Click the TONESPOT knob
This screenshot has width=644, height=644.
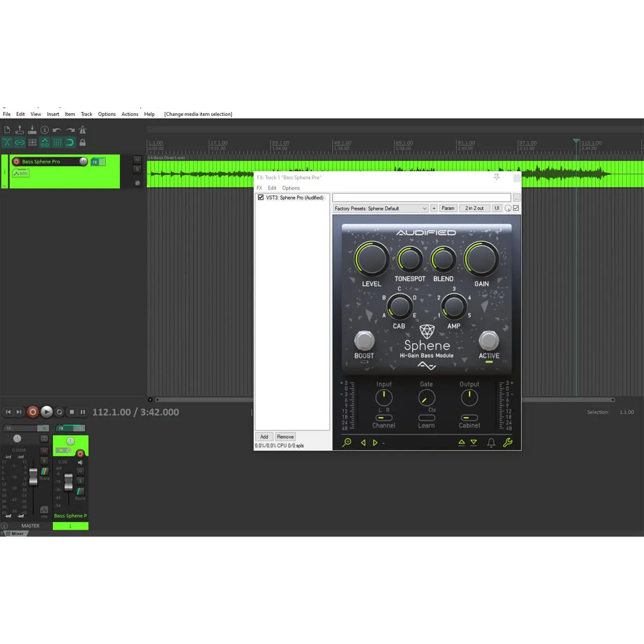[409, 260]
